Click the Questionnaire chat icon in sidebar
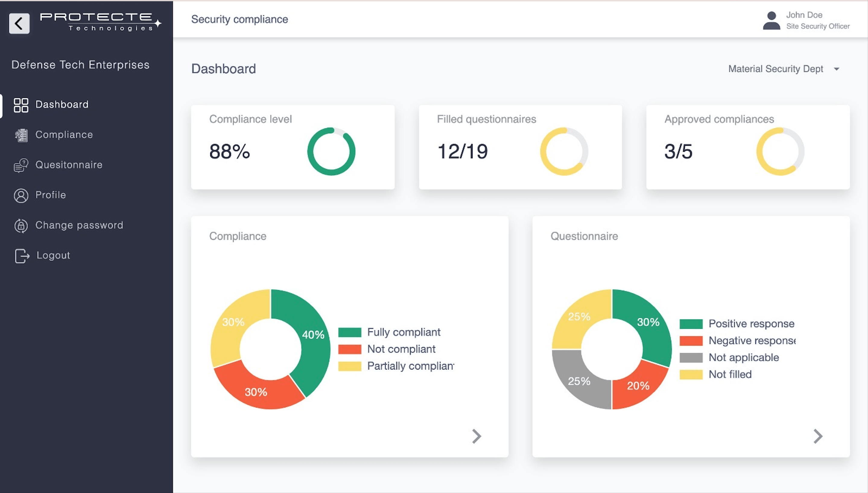The height and width of the screenshot is (493, 868). pyautogui.click(x=21, y=165)
